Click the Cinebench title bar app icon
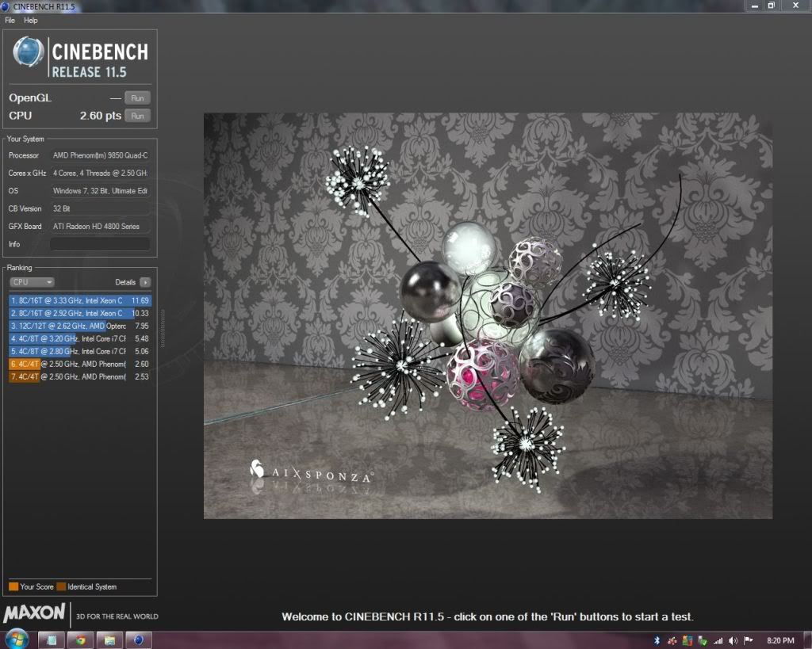The height and width of the screenshot is (649, 812). 6,6
